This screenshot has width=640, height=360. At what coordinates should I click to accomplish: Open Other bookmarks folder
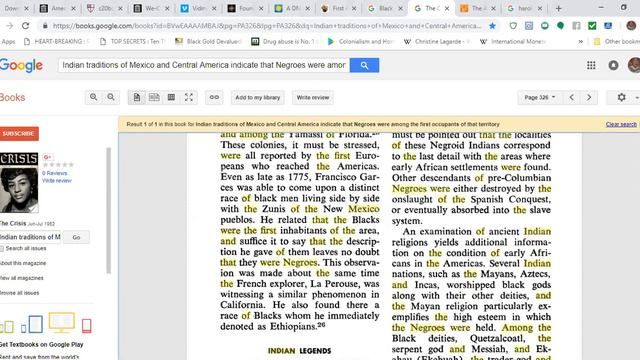pos(617,42)
